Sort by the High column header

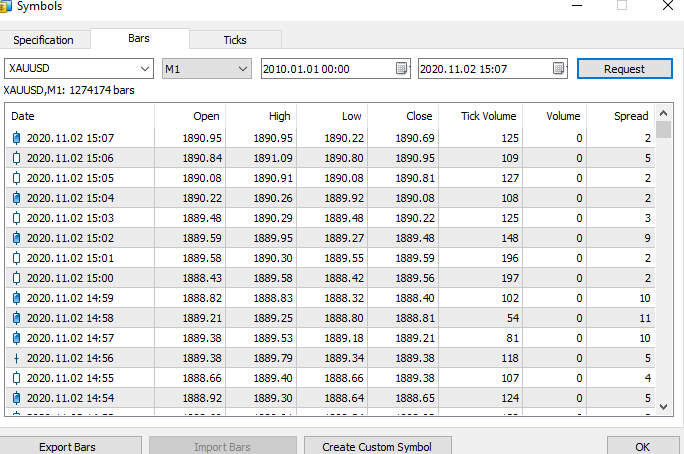point(261,116)
